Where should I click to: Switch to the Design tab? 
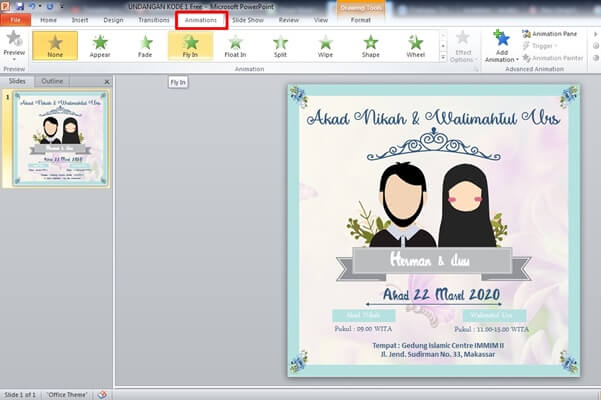pos(113,20)
